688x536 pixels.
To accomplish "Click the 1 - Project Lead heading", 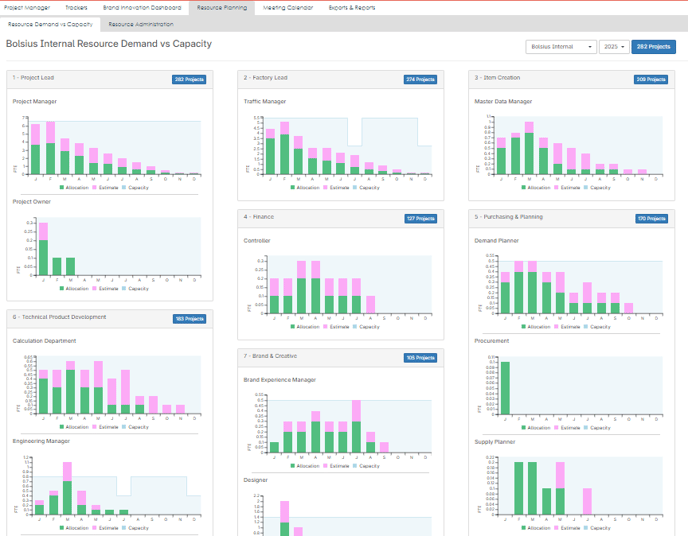I will (33, 78).
